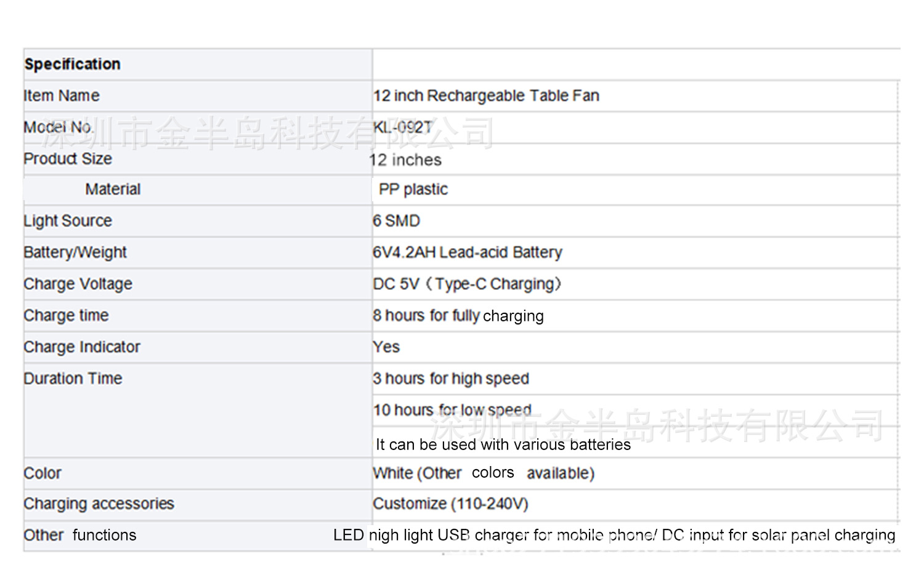Select the Light Source label

[x=68, y=221]
